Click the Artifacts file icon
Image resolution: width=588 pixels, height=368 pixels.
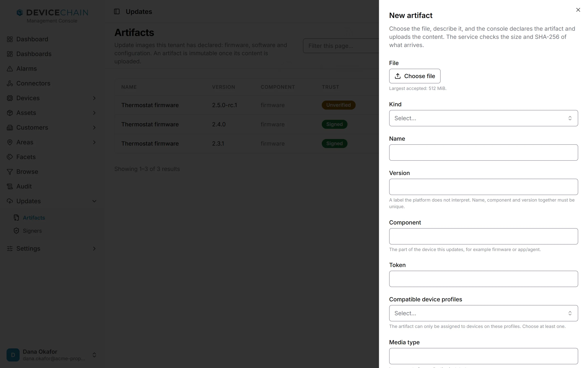(16, 218)
